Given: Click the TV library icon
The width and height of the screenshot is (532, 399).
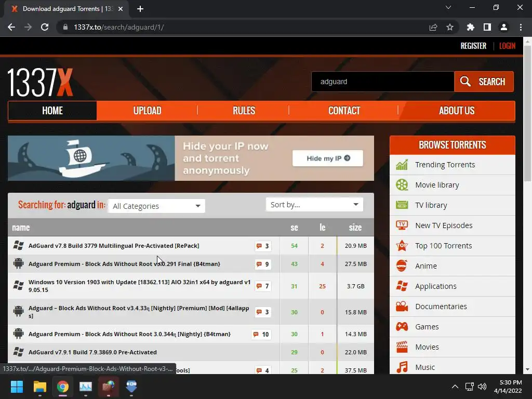Looking at the screenshot, I should (402, 205).
